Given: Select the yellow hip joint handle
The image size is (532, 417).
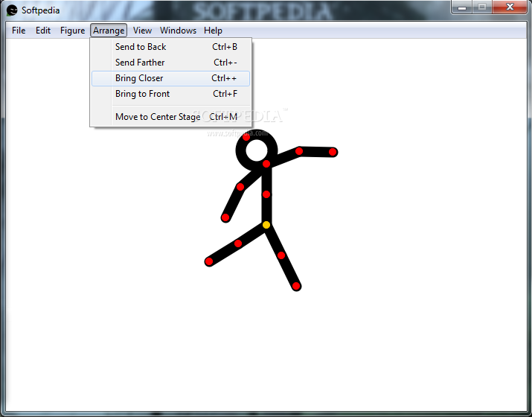Looking at the screenshot, I should [266, 225].
